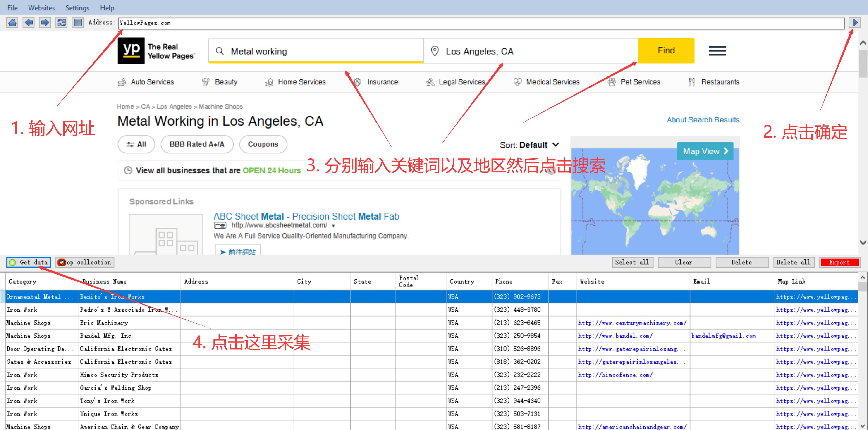Expand arrow beside abcsheetmetal.com URL
The height and width of the screenshot is (430, 868).
pyautogui.click(x=333, y=226)
